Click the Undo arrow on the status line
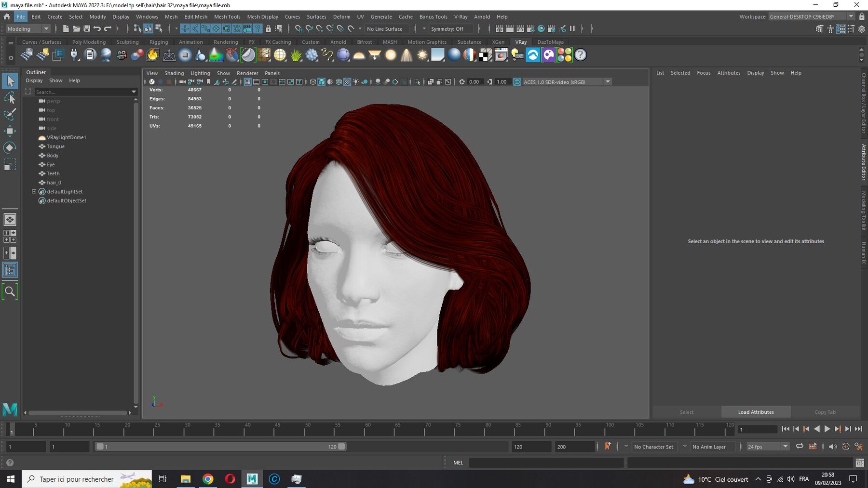This screenshot has width=868, height=488. click(97, 29)
